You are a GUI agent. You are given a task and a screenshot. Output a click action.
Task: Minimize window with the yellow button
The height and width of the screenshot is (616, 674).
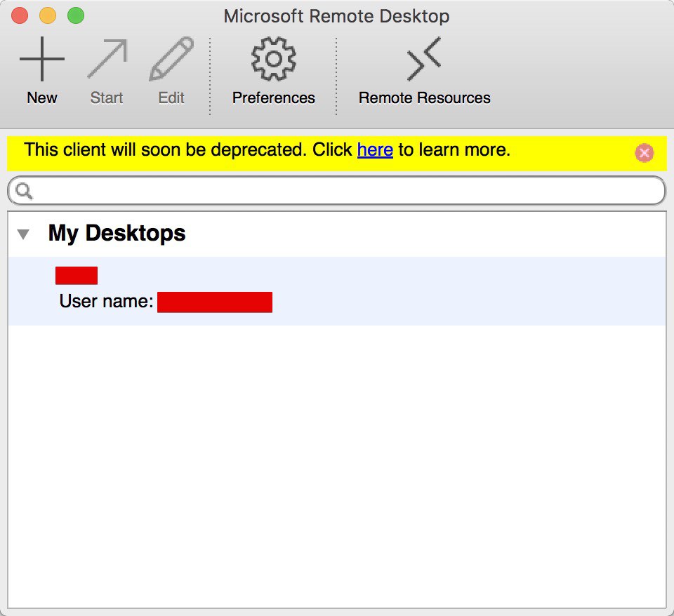tap(48, 16)
